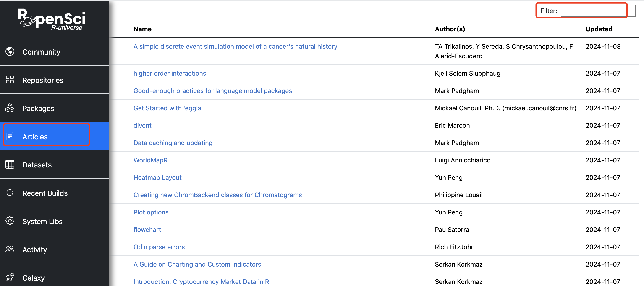644x286 pixels.
Task: Click the System Libs gear icon
Action: [10, 221]
